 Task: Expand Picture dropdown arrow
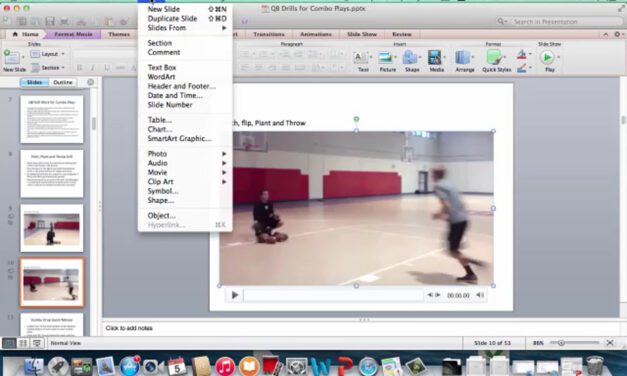395,58
